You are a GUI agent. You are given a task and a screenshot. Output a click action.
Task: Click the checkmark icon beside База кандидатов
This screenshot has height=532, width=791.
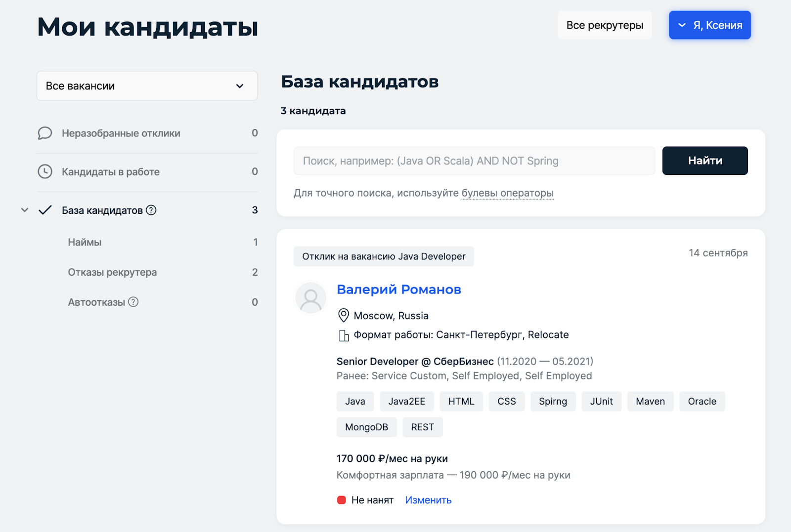click(x=45, y=210)
